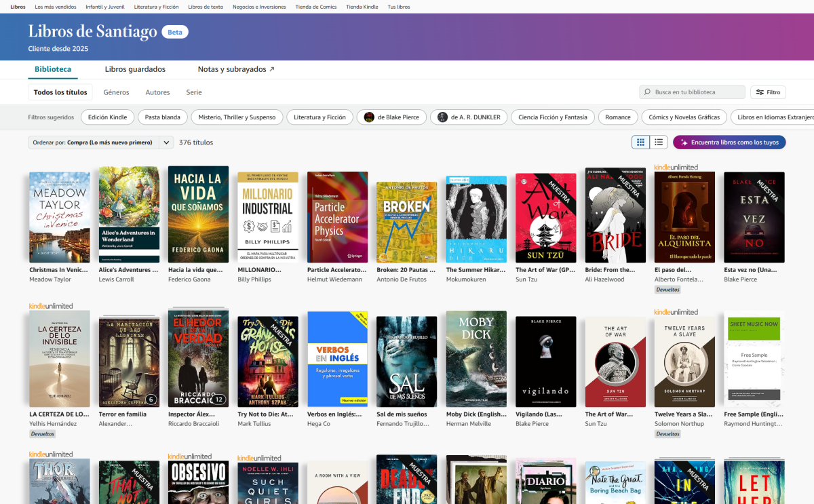Open Vigilando book cover by Blake Pierce
814x504 pixels.
(545, 362)
